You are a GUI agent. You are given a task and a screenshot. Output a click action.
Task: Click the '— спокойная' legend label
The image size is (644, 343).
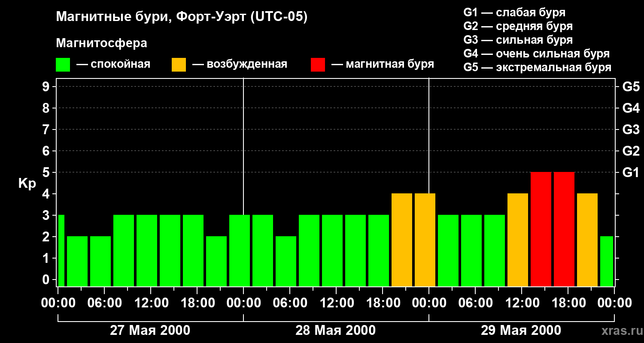(113, 65)
